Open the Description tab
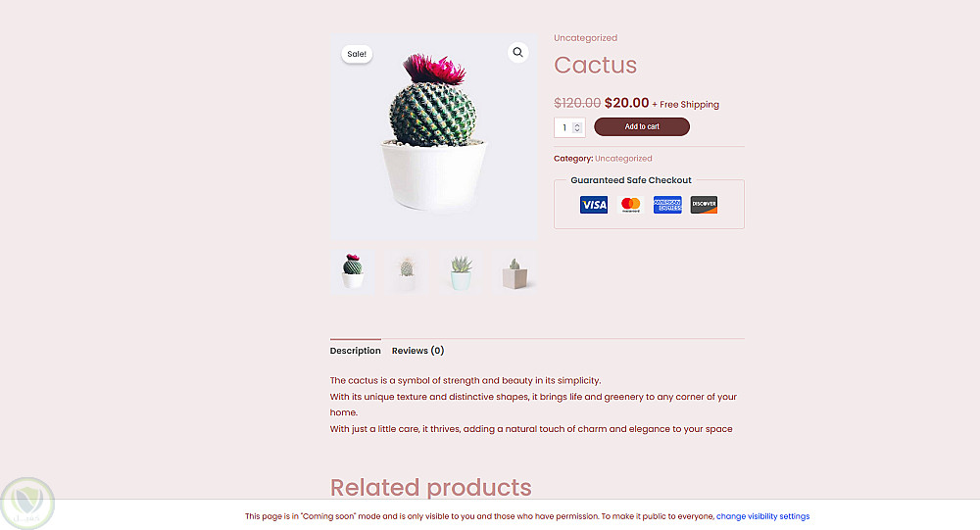Viewport: 980px width, 530px height. coord(355,351)
